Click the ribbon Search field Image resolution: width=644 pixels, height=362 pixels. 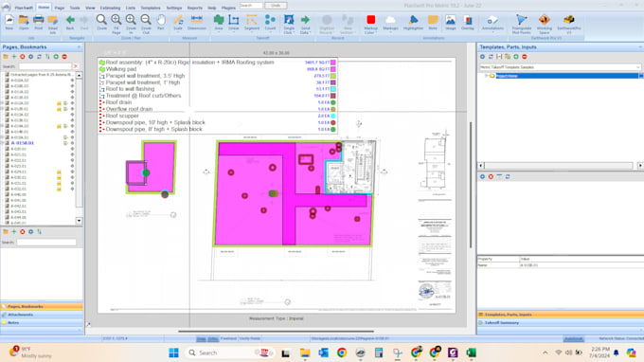(x=251, y=6)
